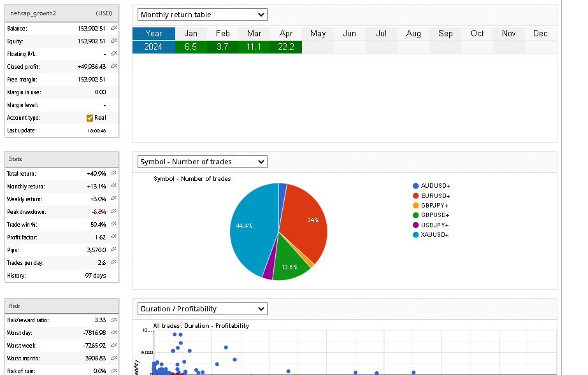The height and width of the screenshot is (375, 588).
Task: Open the Profit factor chart icon
Action: [x=114, y=237]
